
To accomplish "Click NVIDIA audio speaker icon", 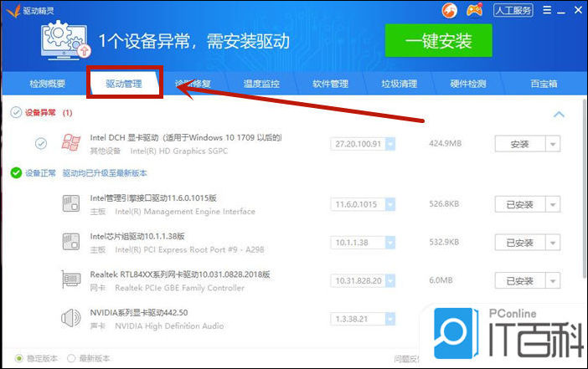I will (71, 318).
